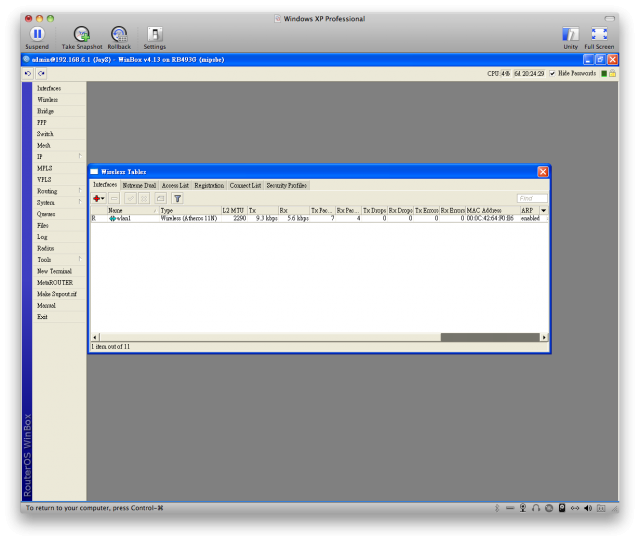
Task: Switch to Nstreme Dual tab
Action: pyautogui.click(x=139, y=185)
